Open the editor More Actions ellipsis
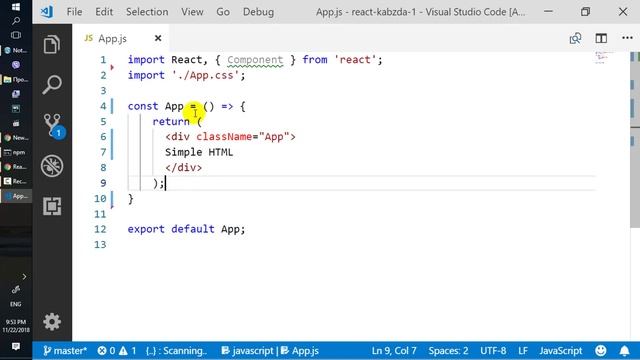 pos(627,38)
